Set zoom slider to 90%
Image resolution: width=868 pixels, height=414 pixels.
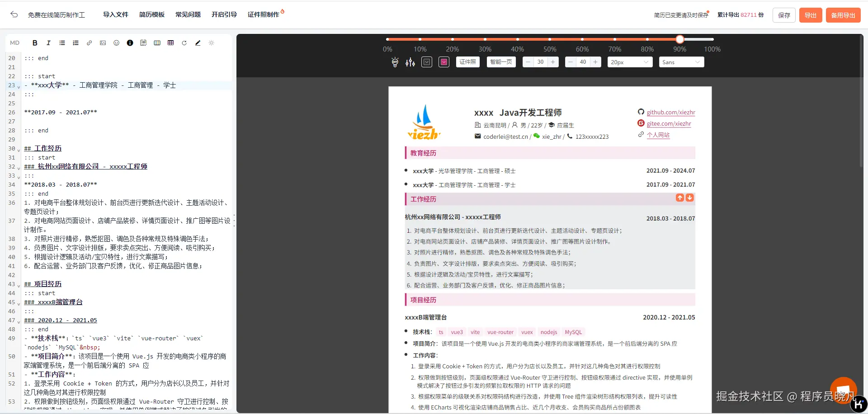click(x=679, y=39)
